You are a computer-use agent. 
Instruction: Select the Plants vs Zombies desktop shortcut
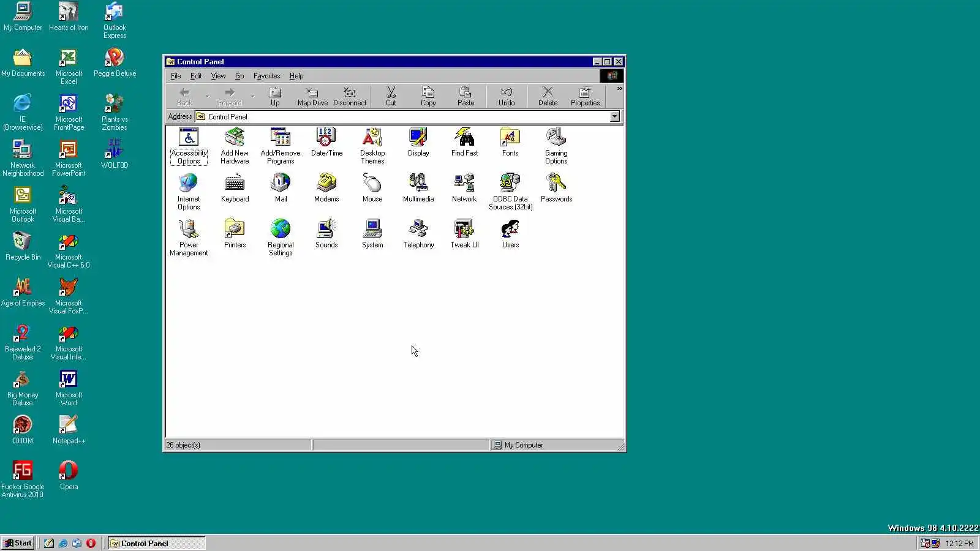(x=115, y=112)
